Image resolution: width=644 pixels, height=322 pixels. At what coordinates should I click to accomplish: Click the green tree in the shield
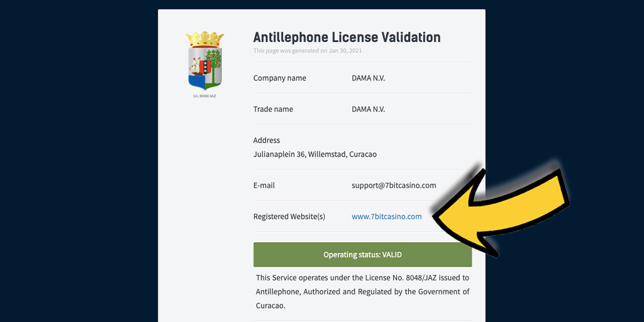213,67
